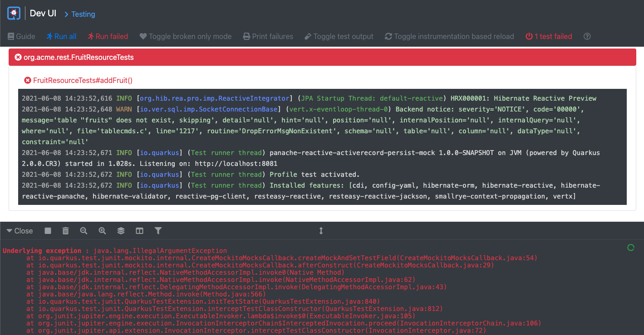Apply the log filter icon
This screenshot has width=644, height=335.
click(x=158, y=231)
